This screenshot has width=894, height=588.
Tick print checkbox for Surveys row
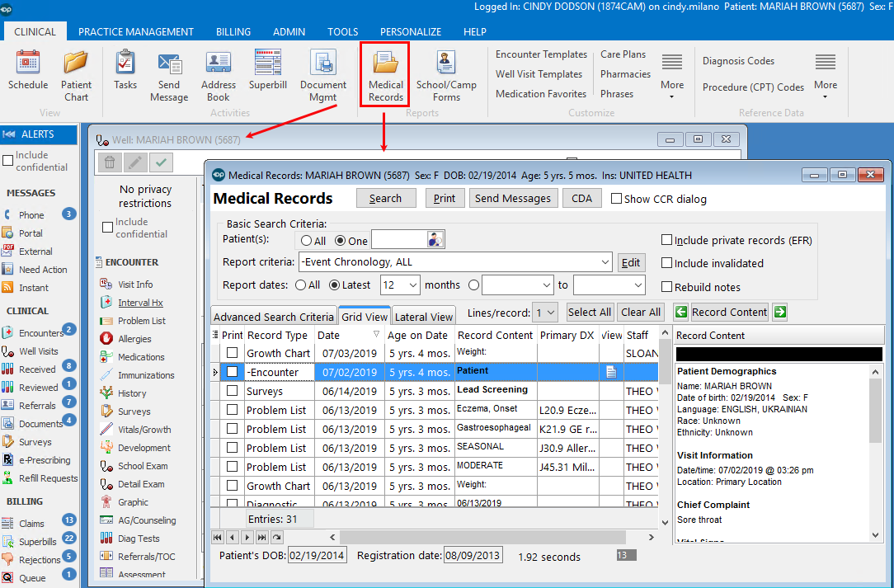tap(232, 391)
